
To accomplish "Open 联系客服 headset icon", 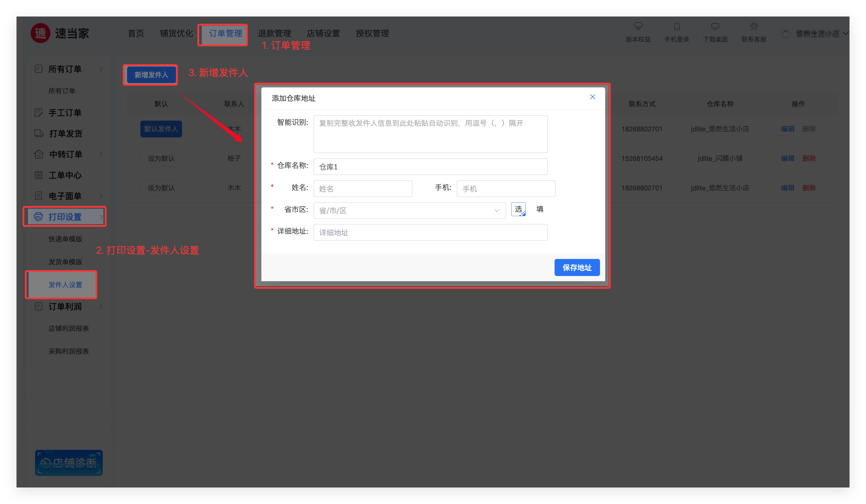I will click(x=754, y=26).
